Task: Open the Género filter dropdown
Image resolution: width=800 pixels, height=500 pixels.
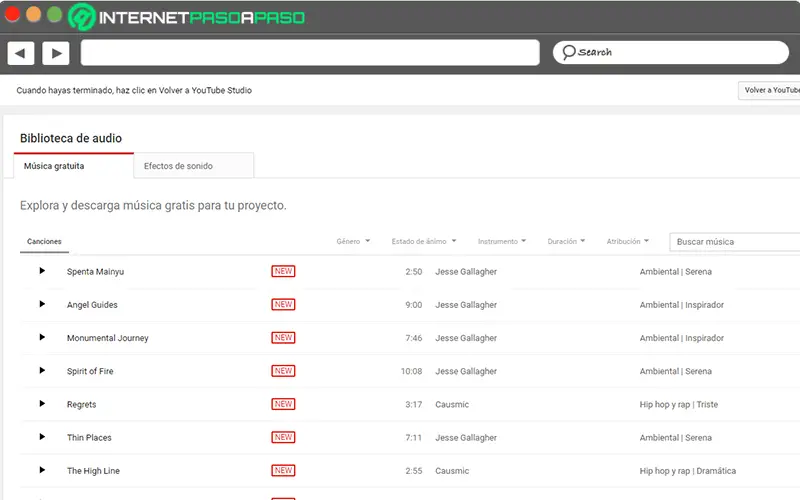Action: [353, 241]
